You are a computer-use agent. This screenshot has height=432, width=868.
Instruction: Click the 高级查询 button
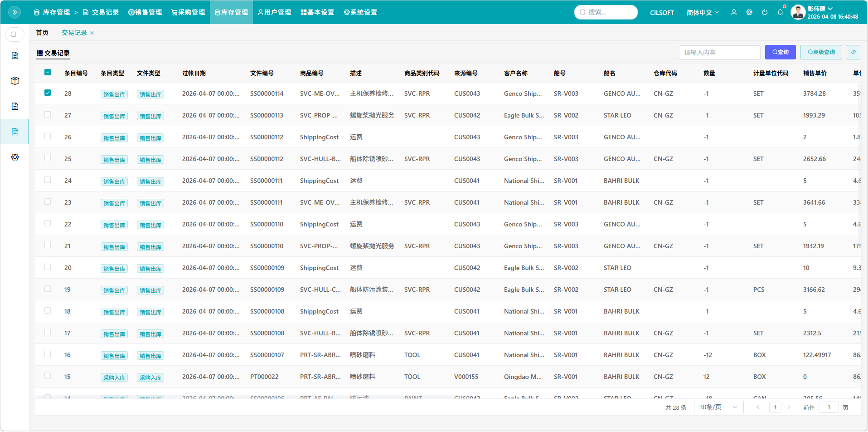coord(821,52)
